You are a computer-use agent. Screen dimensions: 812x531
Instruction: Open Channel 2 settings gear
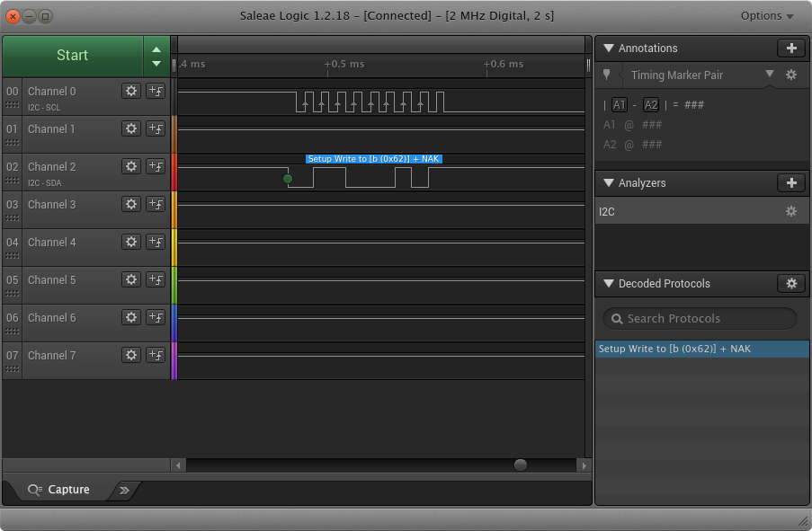click(131, 166)
